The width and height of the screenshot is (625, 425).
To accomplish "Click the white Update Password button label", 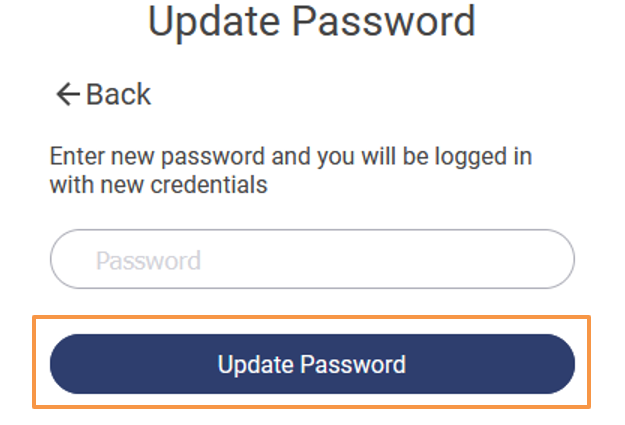I will [x=312, y=364].
